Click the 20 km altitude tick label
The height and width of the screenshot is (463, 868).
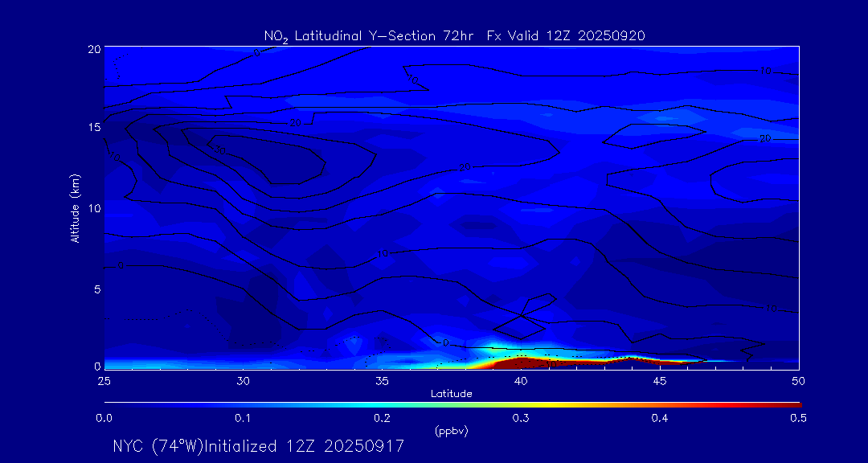[93, 49]
